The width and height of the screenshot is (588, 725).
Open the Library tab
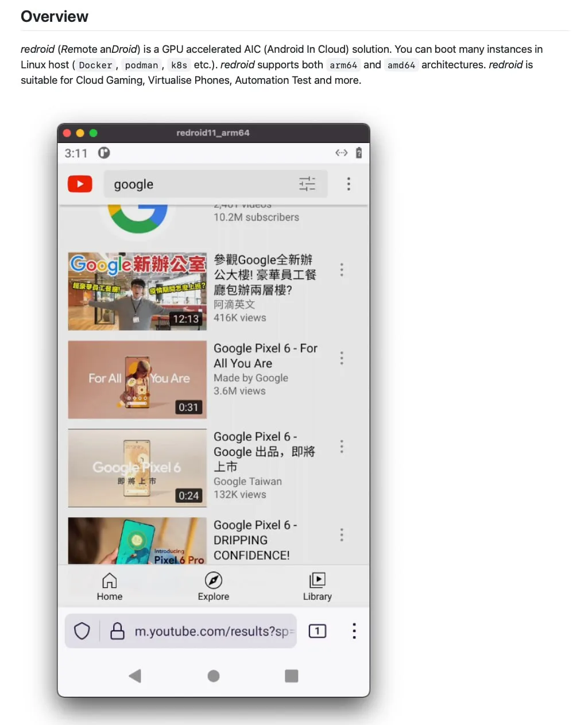318,587
